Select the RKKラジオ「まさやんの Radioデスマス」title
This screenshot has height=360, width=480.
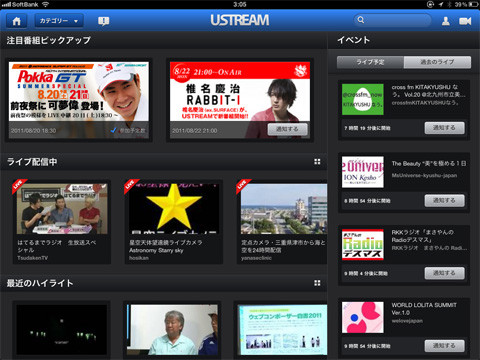click(422, 236)
